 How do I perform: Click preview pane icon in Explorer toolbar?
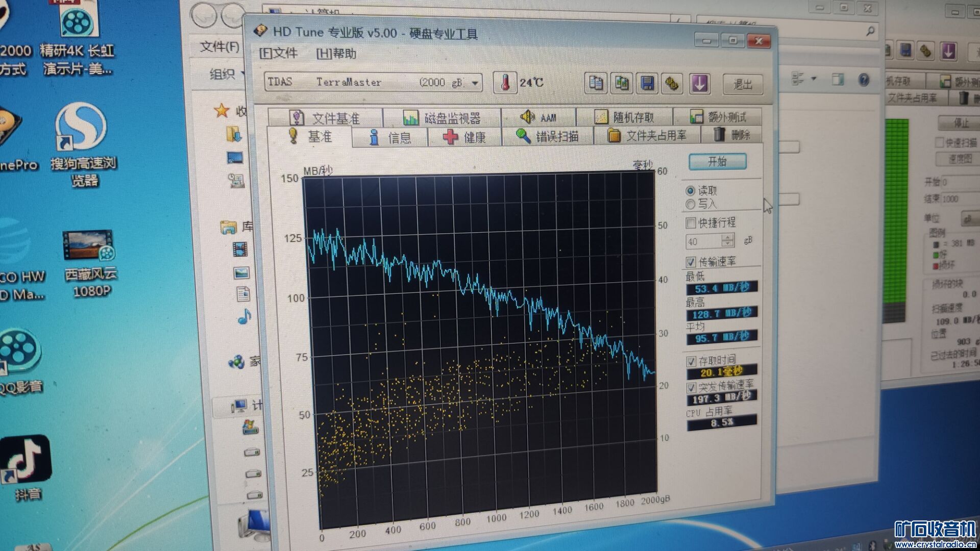pos(838,80)
